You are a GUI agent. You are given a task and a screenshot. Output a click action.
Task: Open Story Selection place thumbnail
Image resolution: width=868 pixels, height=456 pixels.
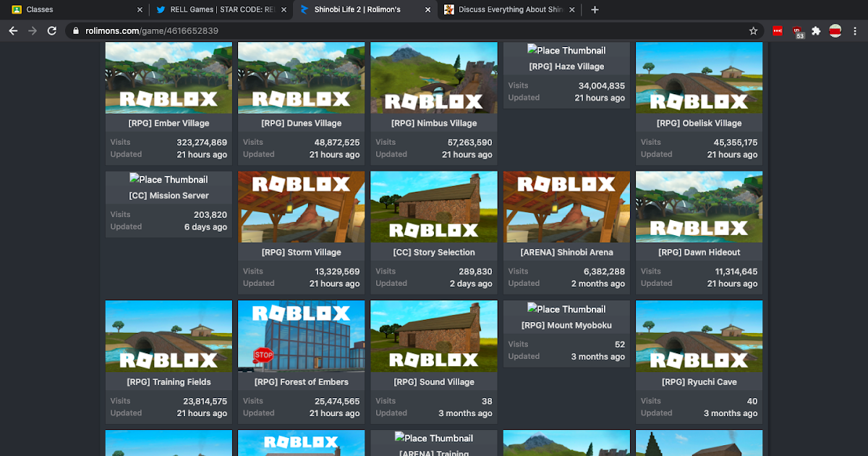[x=434, y=207]
